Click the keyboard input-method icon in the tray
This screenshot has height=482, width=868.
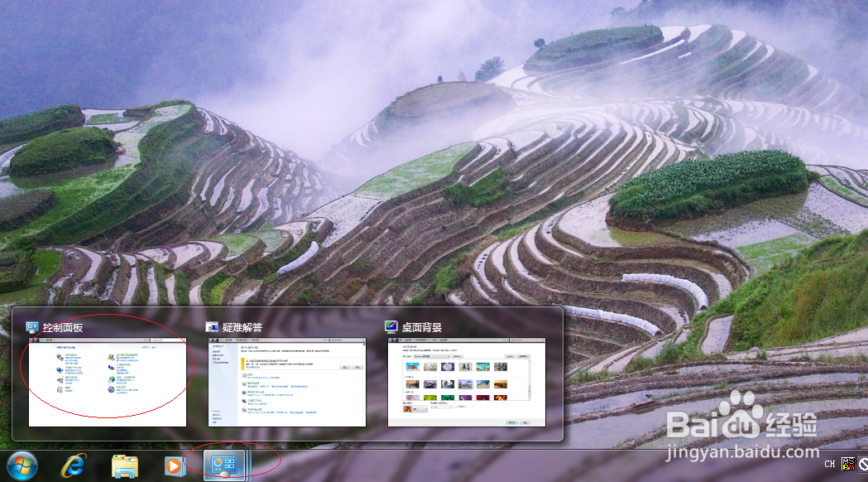pos(849,464)
